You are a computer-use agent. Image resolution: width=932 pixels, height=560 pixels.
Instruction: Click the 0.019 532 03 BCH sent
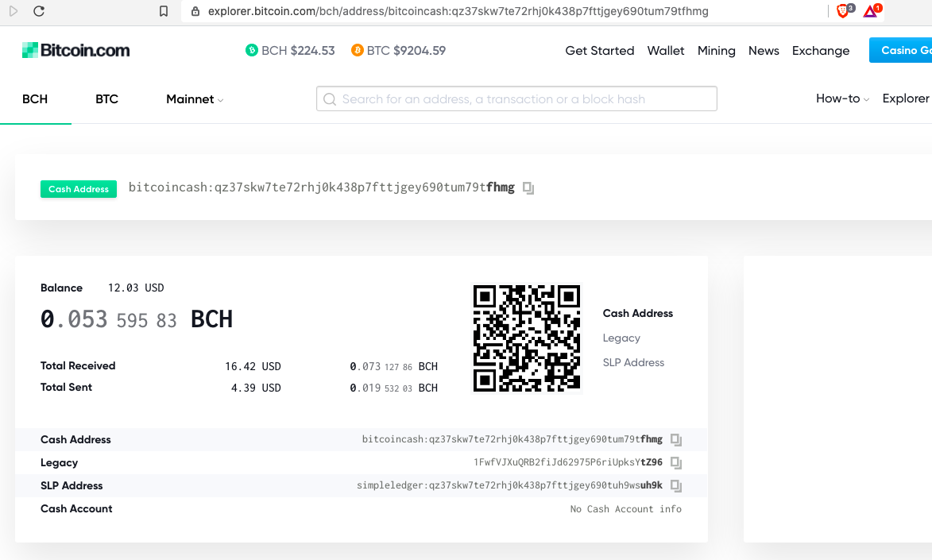click(x=393, y=388)
